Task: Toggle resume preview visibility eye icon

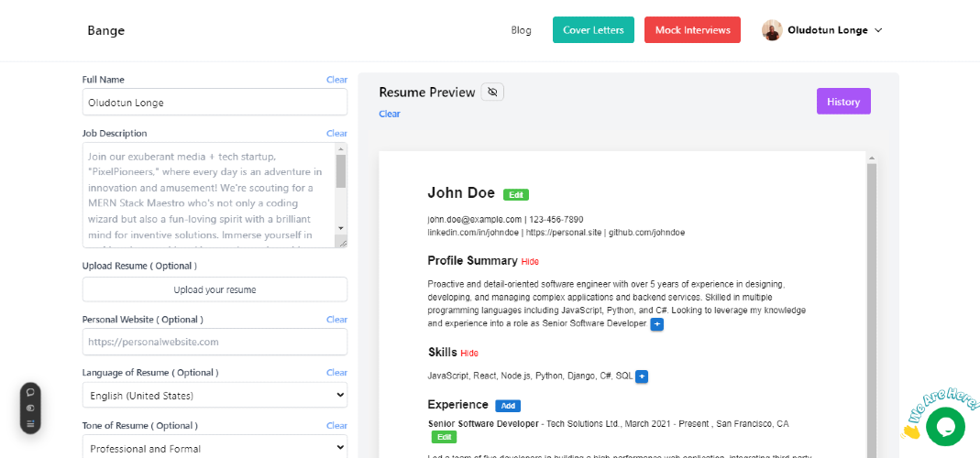Action: click(492, 92)
